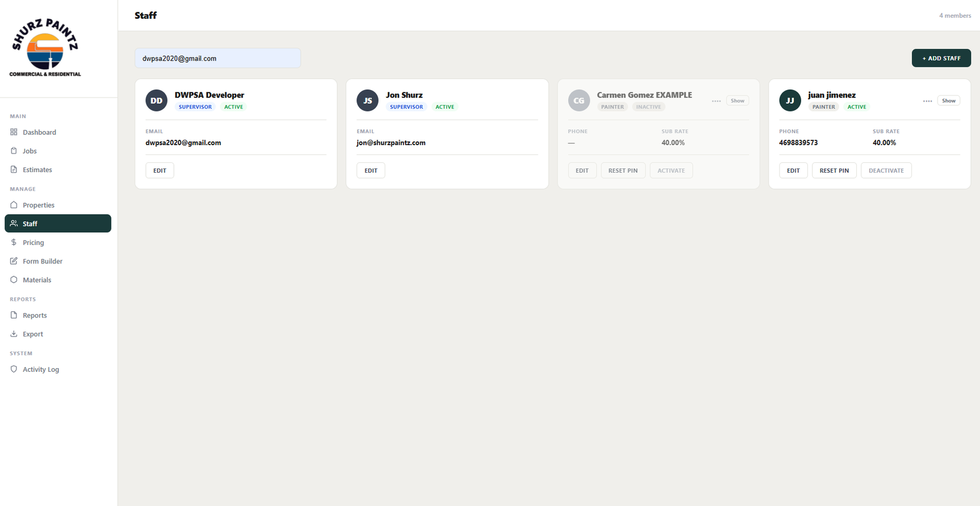This screenshot has height=506, width=980.
Task: Activate Carmen Gomez EXAMPLE
Action: point(671,170)
